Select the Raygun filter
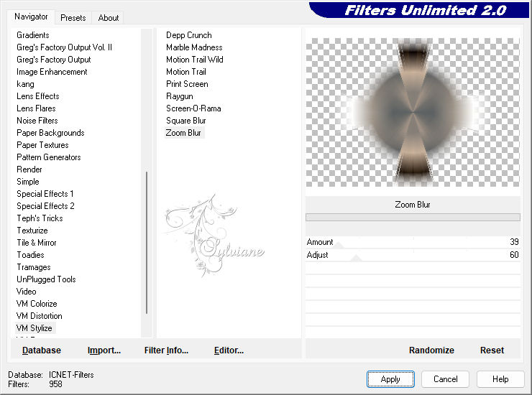This screenshot has height=395, width=532. 180,96
